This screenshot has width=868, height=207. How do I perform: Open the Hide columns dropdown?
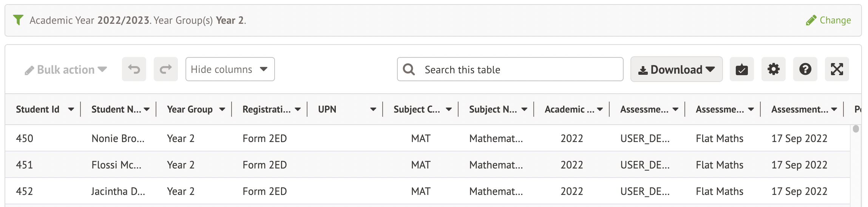click(x=230, y=69)
